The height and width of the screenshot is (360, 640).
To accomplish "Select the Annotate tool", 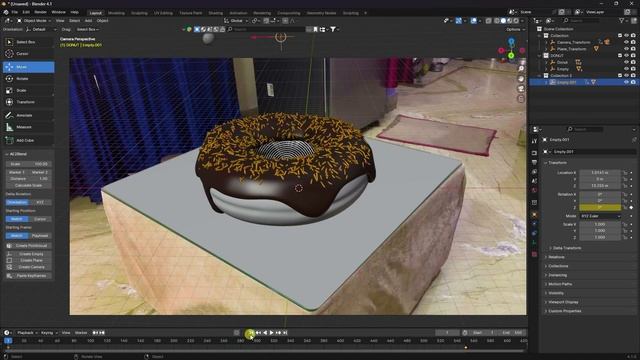I will point(28,115).
